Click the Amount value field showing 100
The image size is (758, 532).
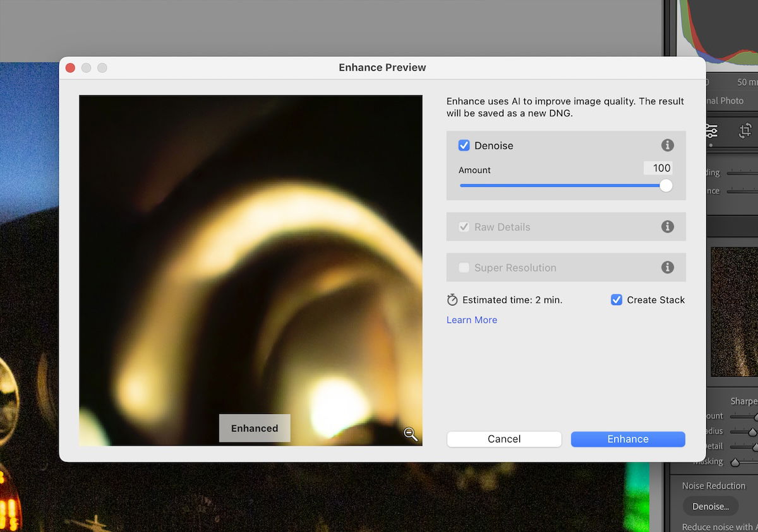tap(658, 168)
